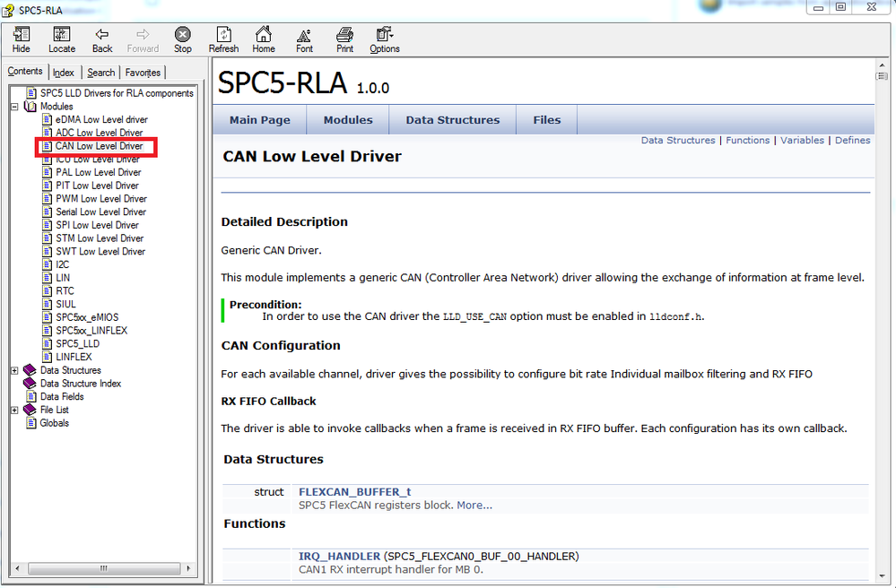Select Data Structure Index in tree
The width and height of the screenshot is (896, 588).
(x=81, y=383)
